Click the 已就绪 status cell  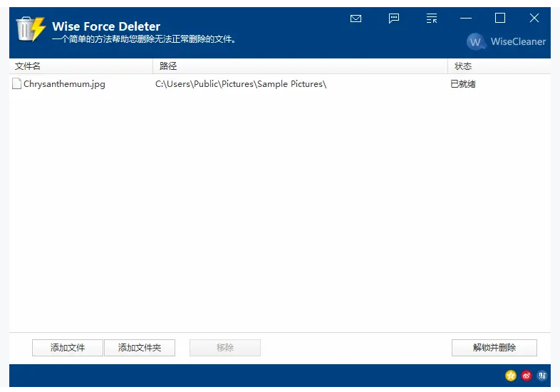click(463, 84)
